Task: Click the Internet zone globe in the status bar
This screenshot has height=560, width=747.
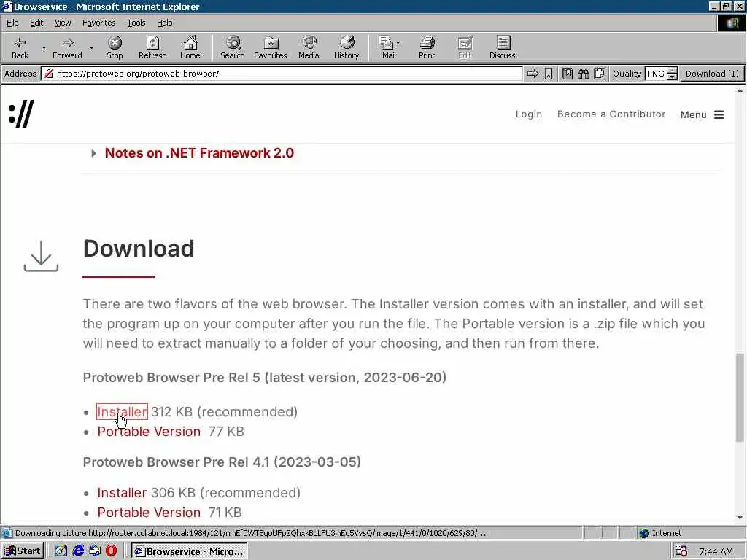Action: coord(644,533)
